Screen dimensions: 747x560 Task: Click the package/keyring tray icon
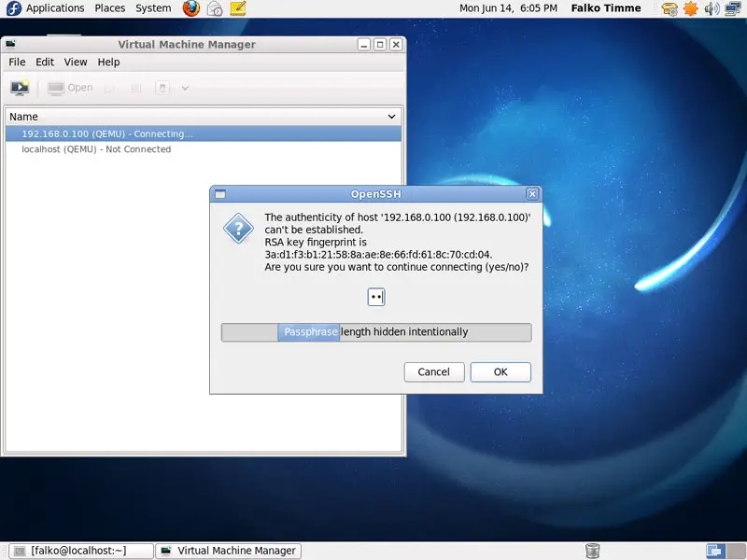click(x=669, y=8)
